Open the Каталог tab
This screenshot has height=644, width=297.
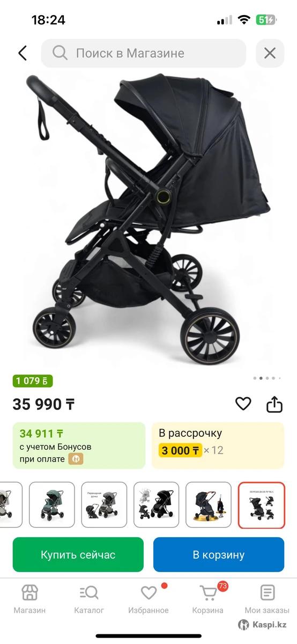[89, 599]
